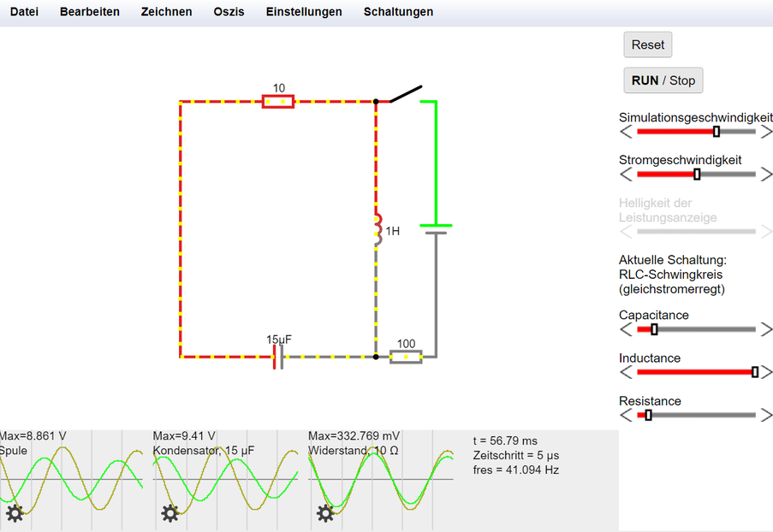Increase Inductance with right arrow

click(x=766, y=372)
